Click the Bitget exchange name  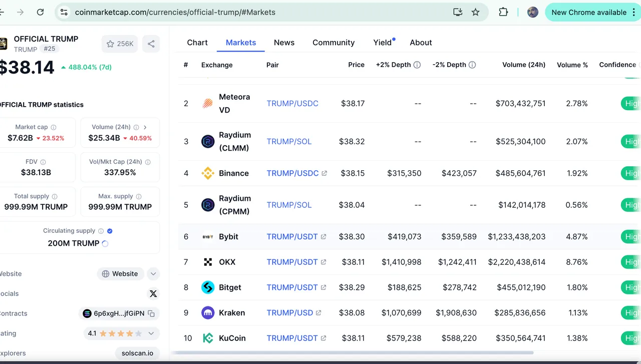point(230,287)
